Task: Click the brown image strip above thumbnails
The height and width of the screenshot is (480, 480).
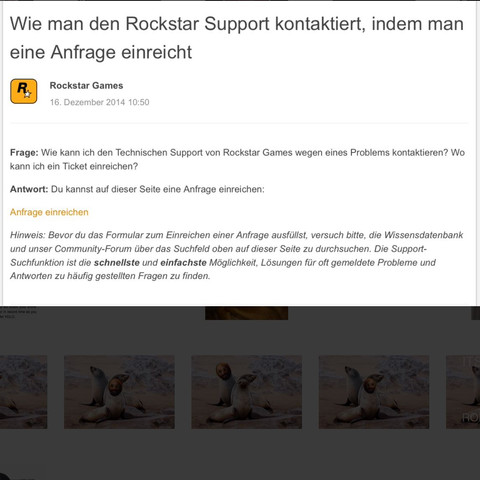Action: tap(247, 313)
